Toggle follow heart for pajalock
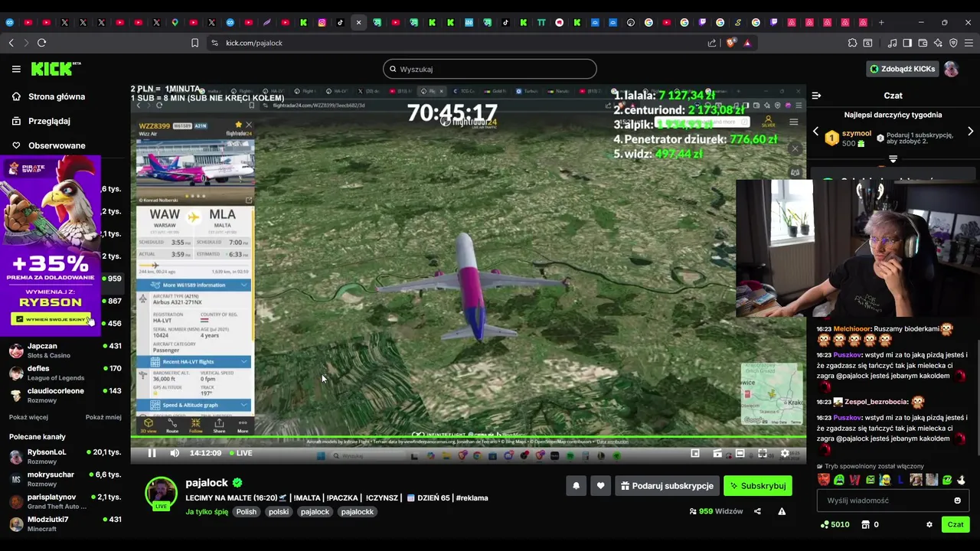The image size is (980, 551). coord(600,486)
